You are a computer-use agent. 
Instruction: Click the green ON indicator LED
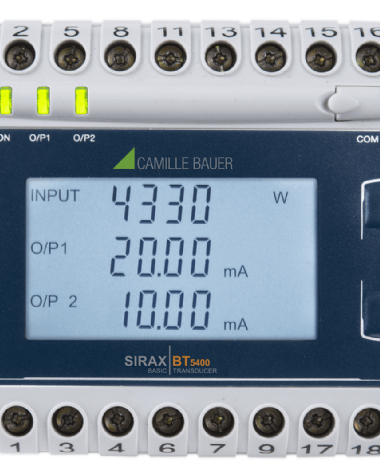pos(6,100)
